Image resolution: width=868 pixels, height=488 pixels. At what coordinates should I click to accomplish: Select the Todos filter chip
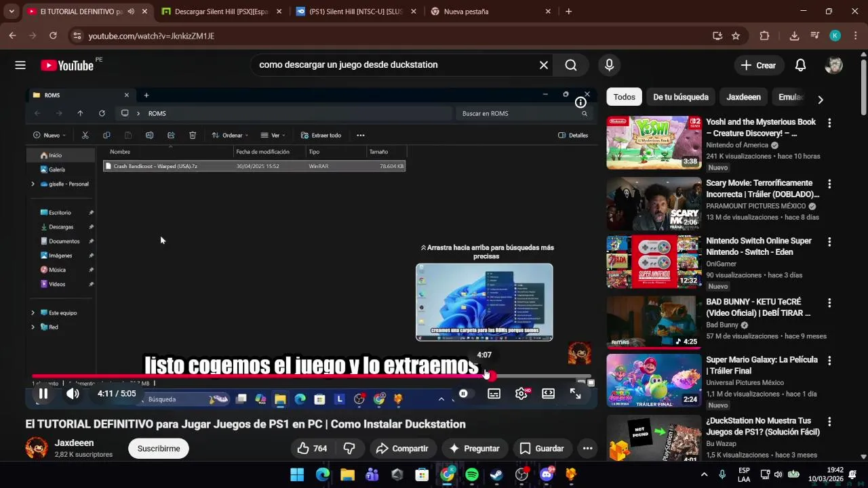[624, 97]
